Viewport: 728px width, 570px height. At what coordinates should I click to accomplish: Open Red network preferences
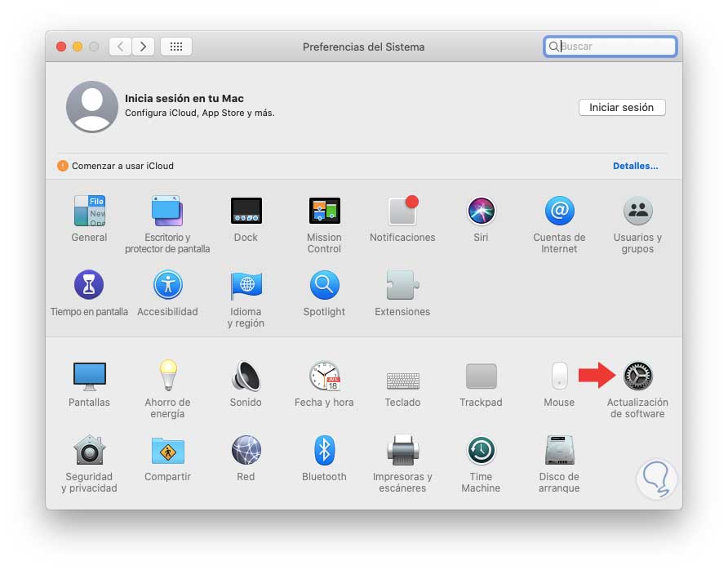pyautogui.click(x=246, y=450)
